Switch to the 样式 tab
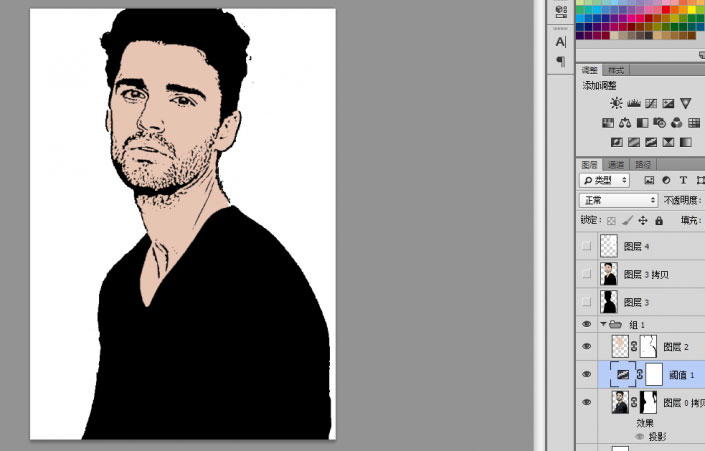This screenshot has height=451, width=705. pos(616,70)
